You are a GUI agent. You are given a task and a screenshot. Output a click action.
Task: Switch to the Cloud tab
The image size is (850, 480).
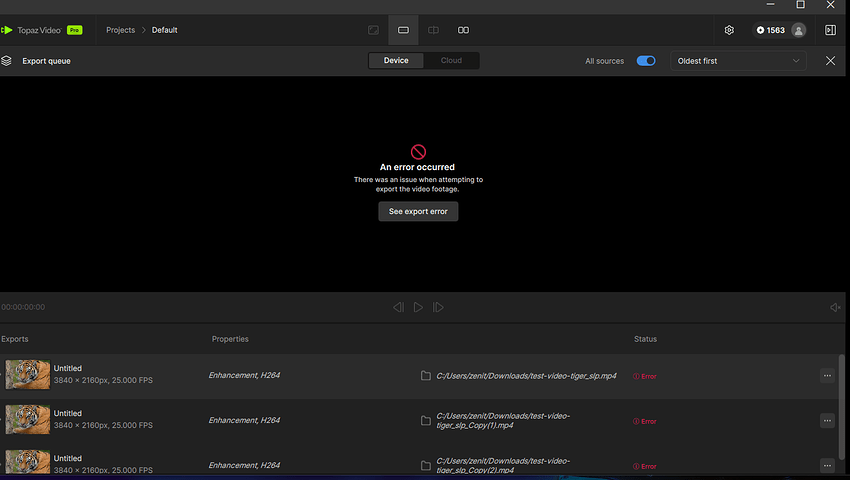click(x=451, y=61)
